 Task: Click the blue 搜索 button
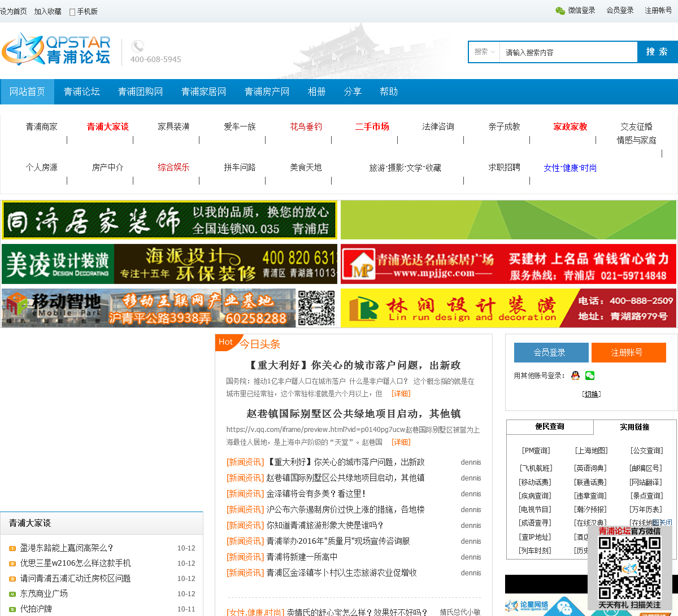click(657, 52)
